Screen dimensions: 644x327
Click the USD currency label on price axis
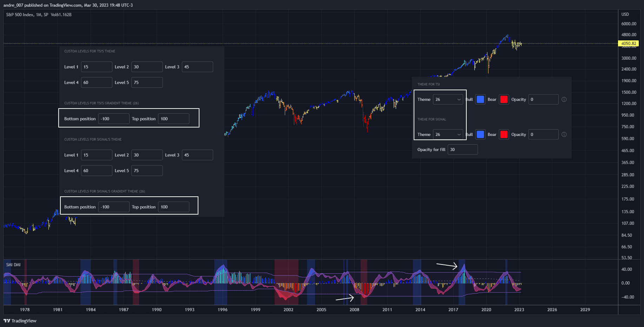(625, 14)
